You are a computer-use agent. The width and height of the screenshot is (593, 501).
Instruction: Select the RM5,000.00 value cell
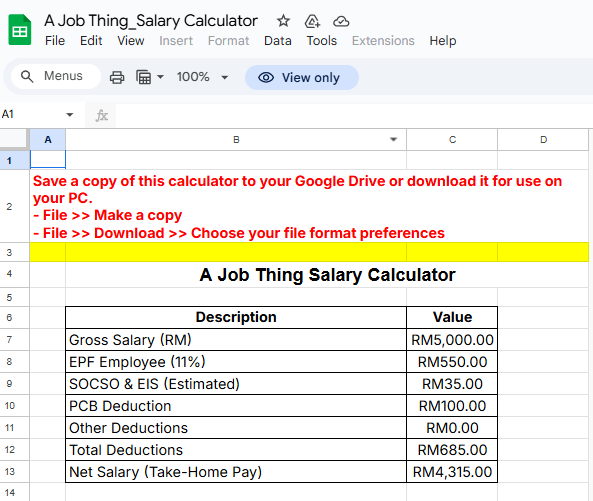tap(452, 340)
